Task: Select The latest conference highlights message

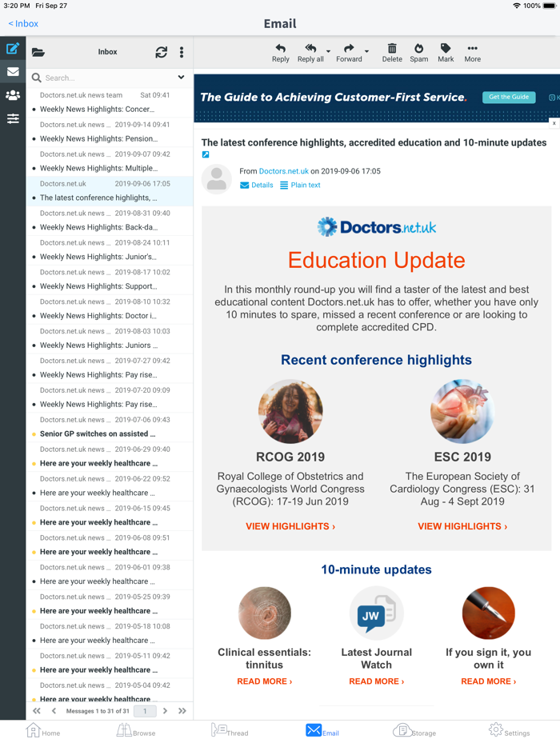Action: point(110,191)
